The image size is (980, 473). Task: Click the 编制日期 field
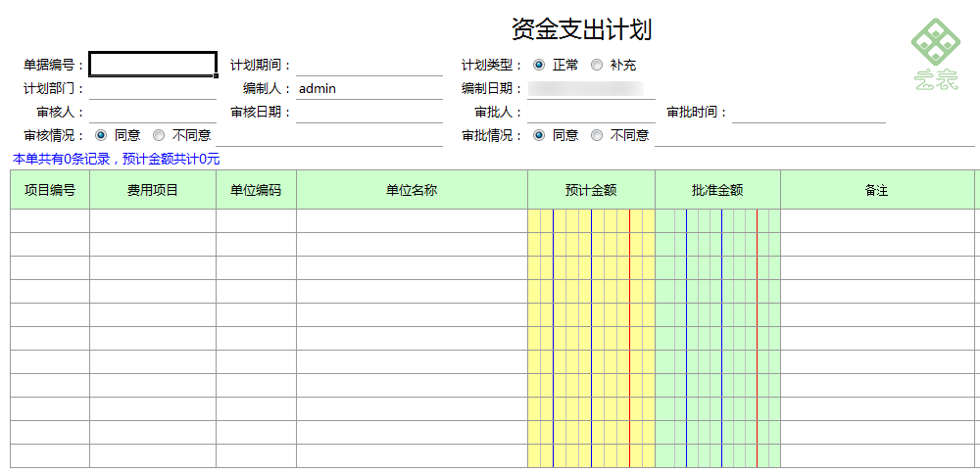click(x=591, y=88)
